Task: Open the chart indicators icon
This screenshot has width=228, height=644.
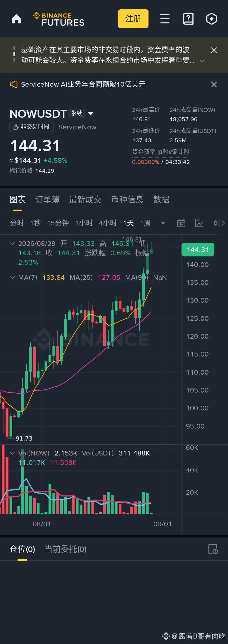Action: coord(199,223)
